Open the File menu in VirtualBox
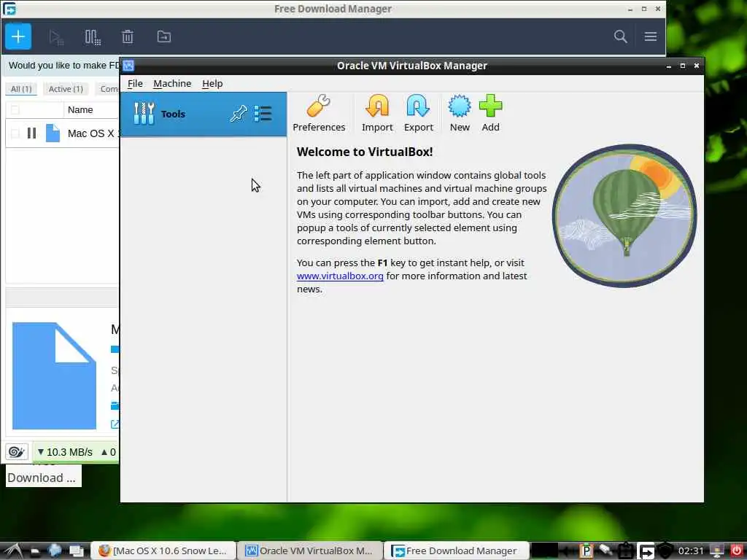The width and height of the screenshot is (747, 560). coord(135,83)
